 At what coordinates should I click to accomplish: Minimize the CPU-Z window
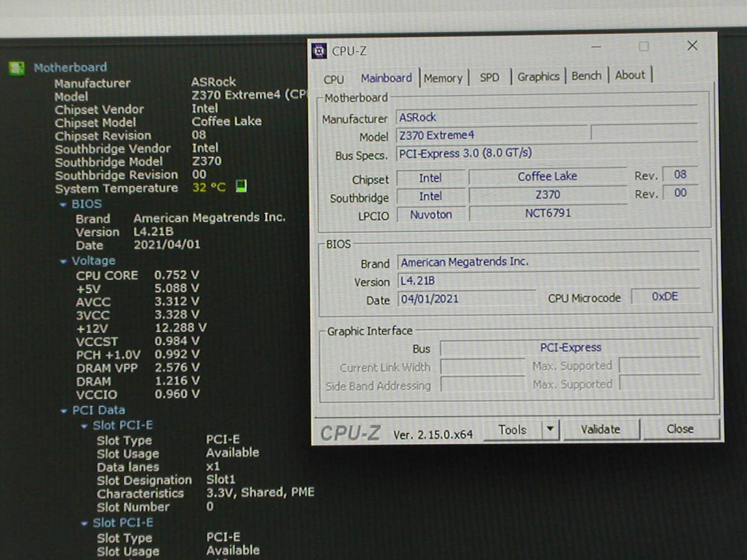[x=596, y=47]
